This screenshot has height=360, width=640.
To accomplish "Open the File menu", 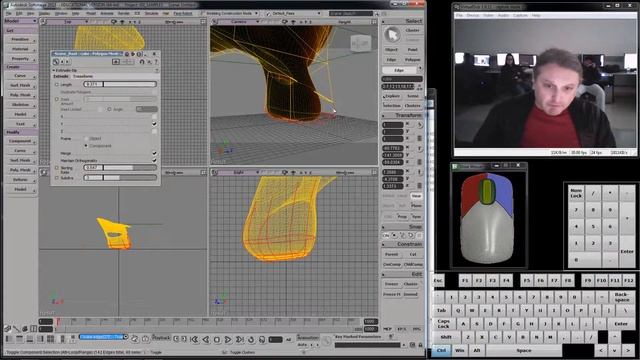I will tap(8, 13).
